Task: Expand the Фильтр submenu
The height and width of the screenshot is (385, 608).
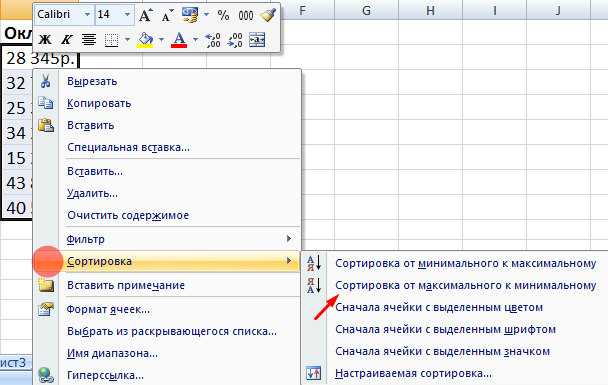Action: [x=167, y=239]
